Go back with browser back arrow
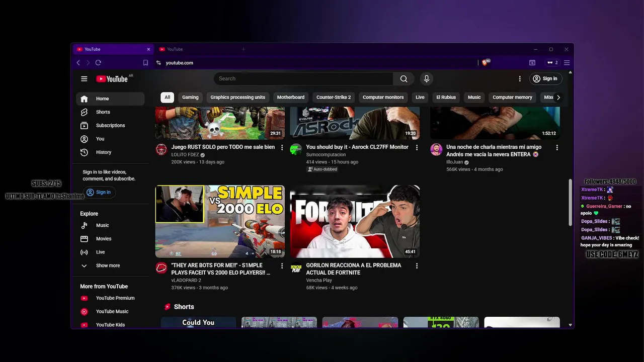 tap(78, 63)
